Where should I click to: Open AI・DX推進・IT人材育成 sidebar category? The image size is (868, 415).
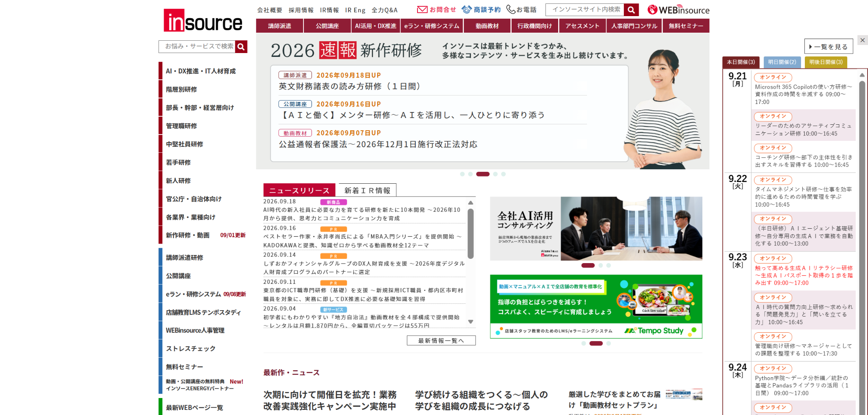[x=201, y=71]
